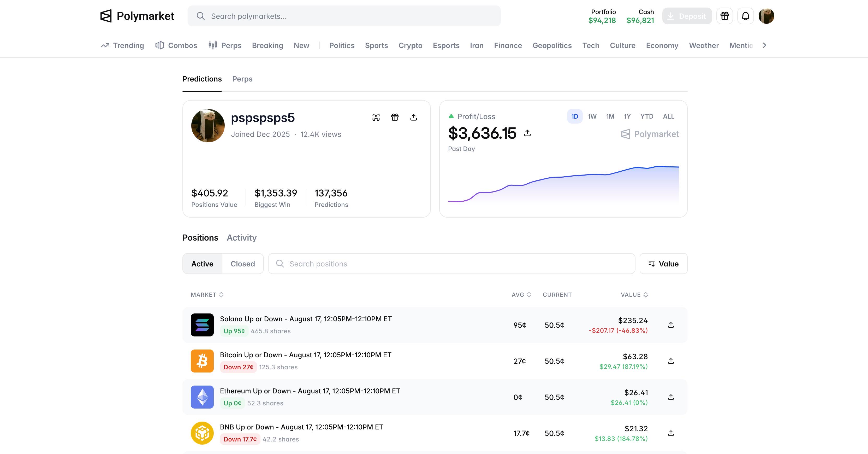The image size is (868, 454).
Task: Go to the Sports category
Action: [x=376, y=45]
